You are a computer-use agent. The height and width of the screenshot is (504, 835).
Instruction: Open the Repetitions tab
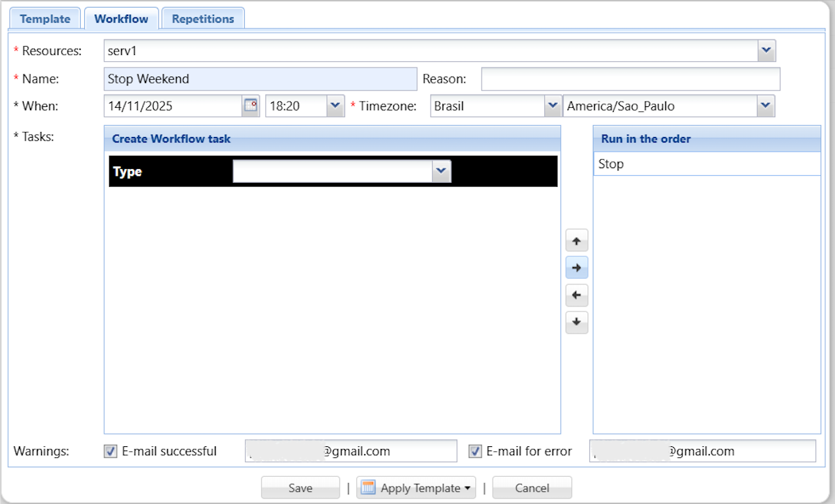pyautogui.click(x=203, y=19)
